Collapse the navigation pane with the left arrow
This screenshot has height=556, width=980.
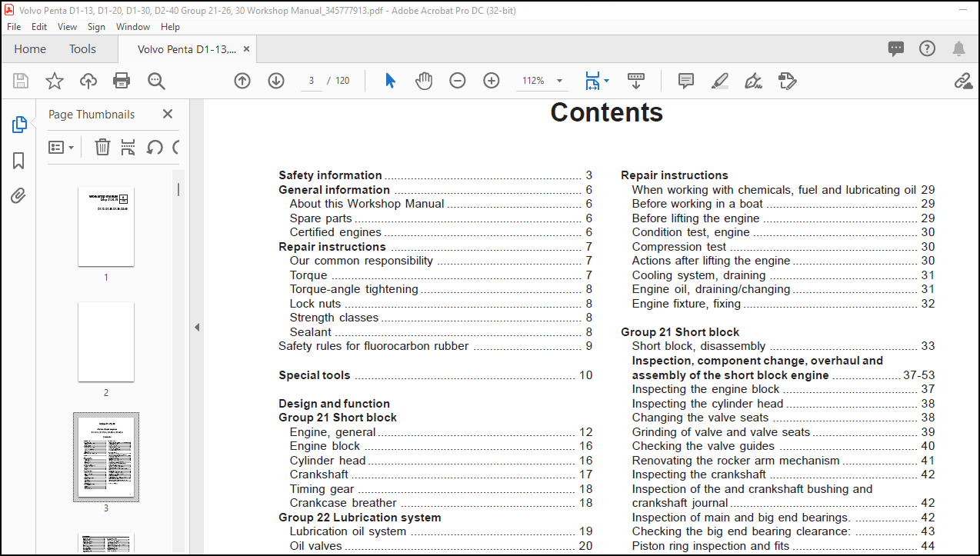(196, 327)
